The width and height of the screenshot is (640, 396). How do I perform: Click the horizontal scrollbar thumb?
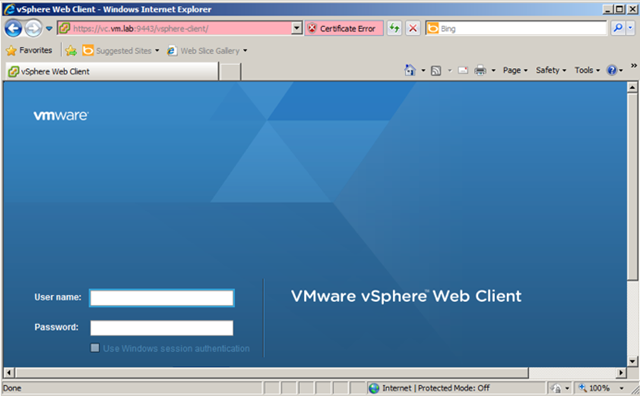(271, 372)
